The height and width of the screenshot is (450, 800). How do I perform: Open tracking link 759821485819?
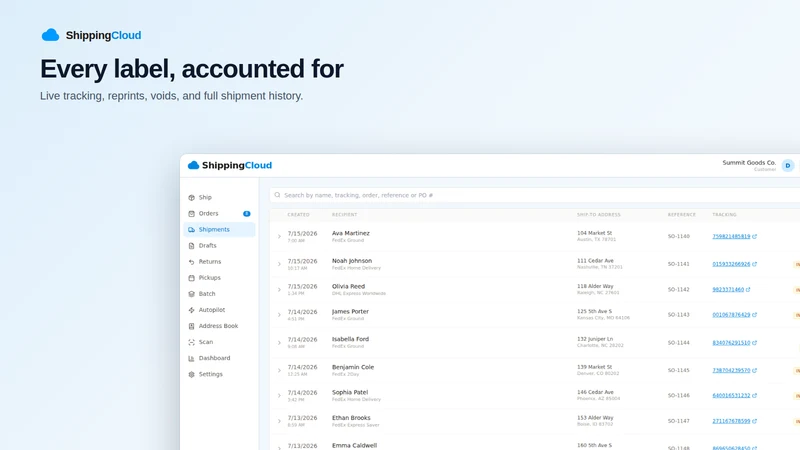(731, 236)
